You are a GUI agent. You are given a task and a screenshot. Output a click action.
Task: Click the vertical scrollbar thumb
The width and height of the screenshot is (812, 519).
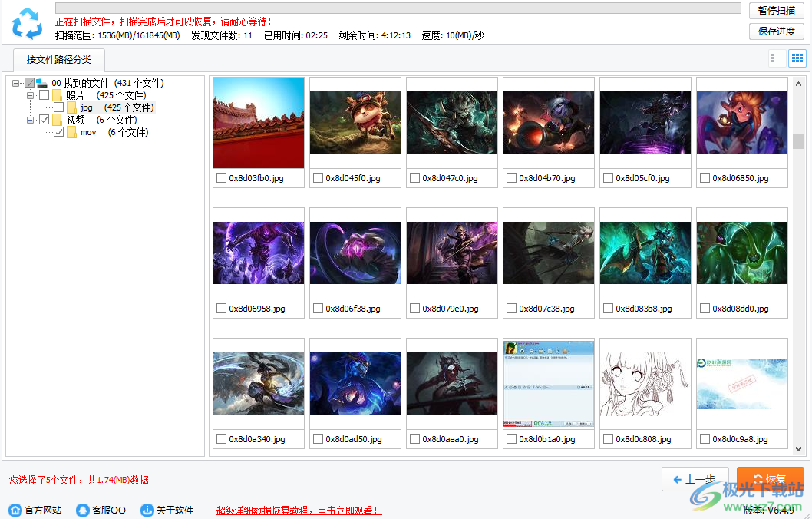coord(798,141)
